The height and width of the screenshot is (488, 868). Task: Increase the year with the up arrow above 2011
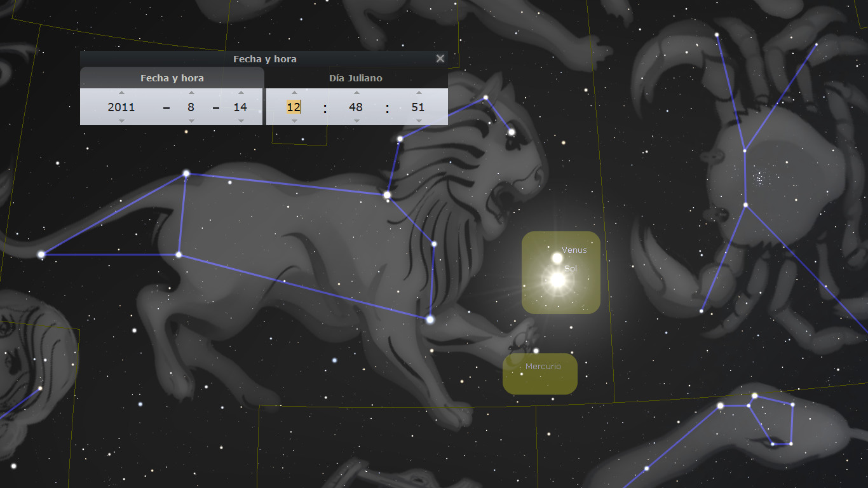click(x=121, y=93)
